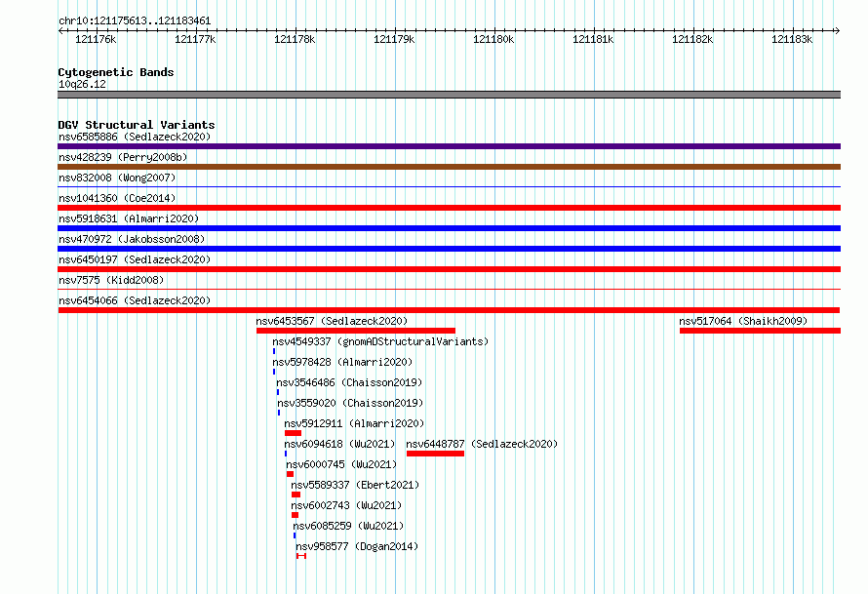Click the nsv4549337 (gnomADStructuralVariants) label

pyautogui.click(x=380, y=341)
